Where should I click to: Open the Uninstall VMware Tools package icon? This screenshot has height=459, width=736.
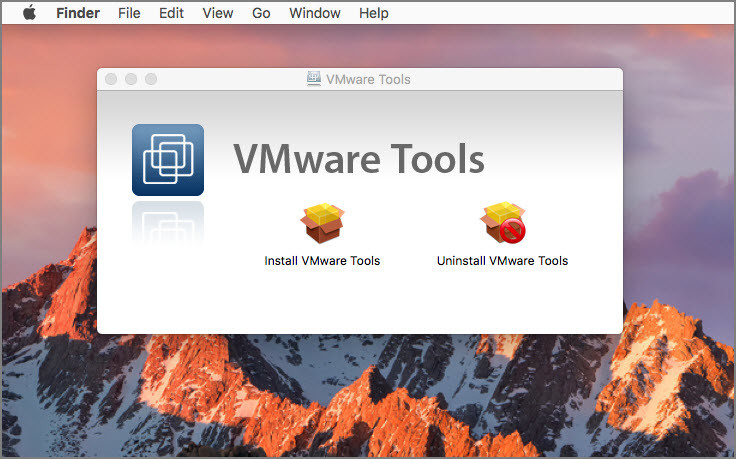tap(503, 222)
